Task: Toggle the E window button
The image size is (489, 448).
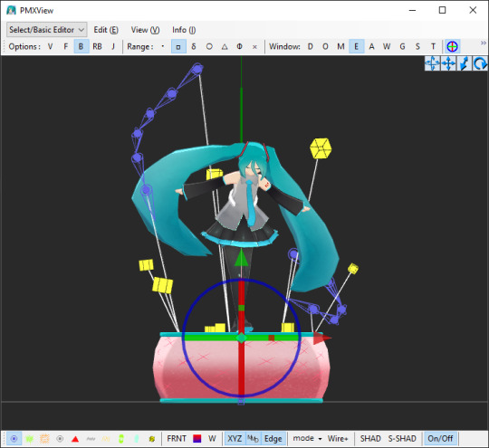Action: click(x=356, y=47)
